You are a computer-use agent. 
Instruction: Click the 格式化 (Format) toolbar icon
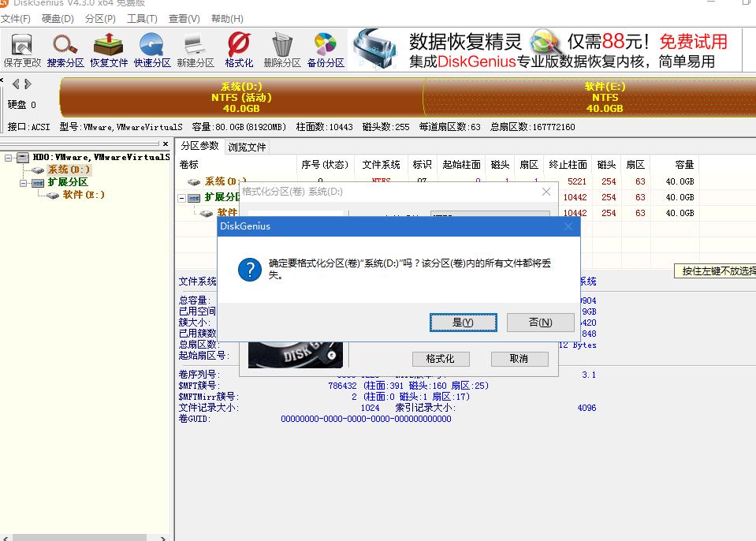[x=238, y=49]
